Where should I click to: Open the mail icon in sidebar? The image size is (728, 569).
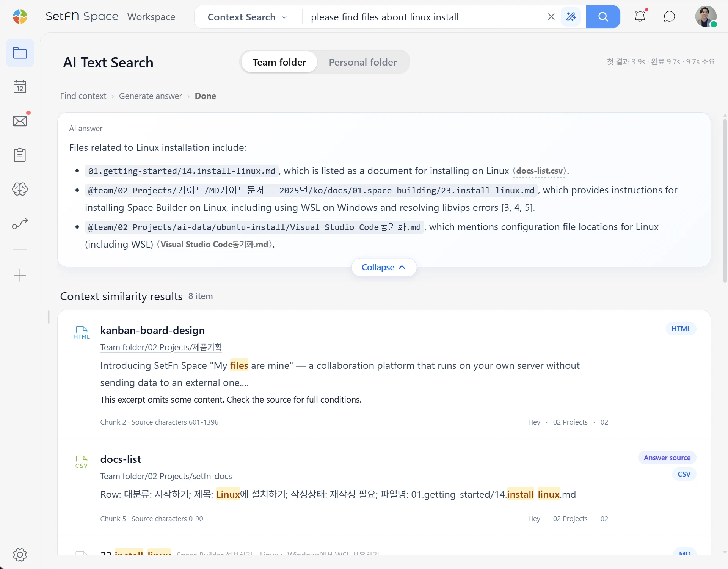20,121
